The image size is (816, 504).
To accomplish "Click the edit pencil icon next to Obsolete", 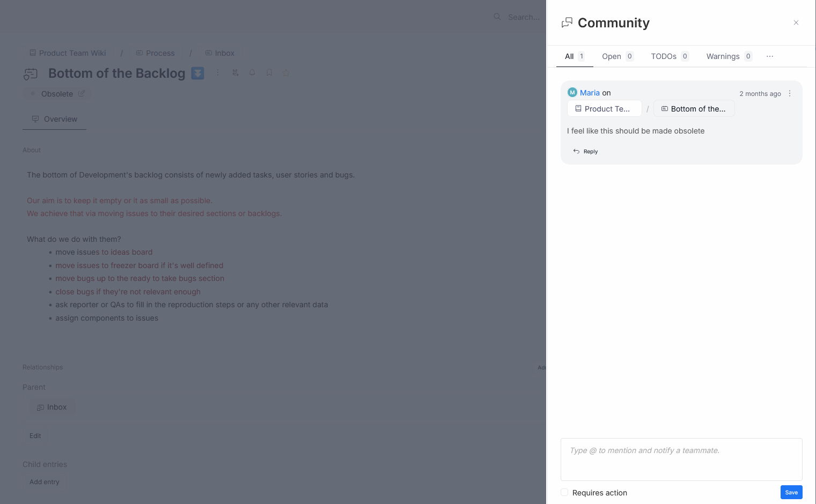I will click(x=82, y=93).
